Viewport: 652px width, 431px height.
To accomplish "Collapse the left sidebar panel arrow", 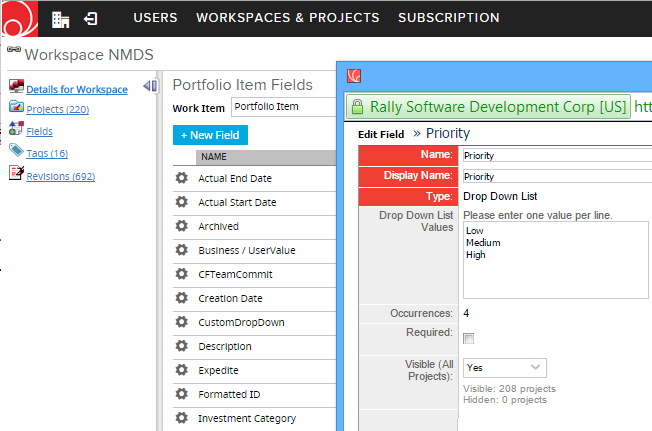I will click(150, 86).
